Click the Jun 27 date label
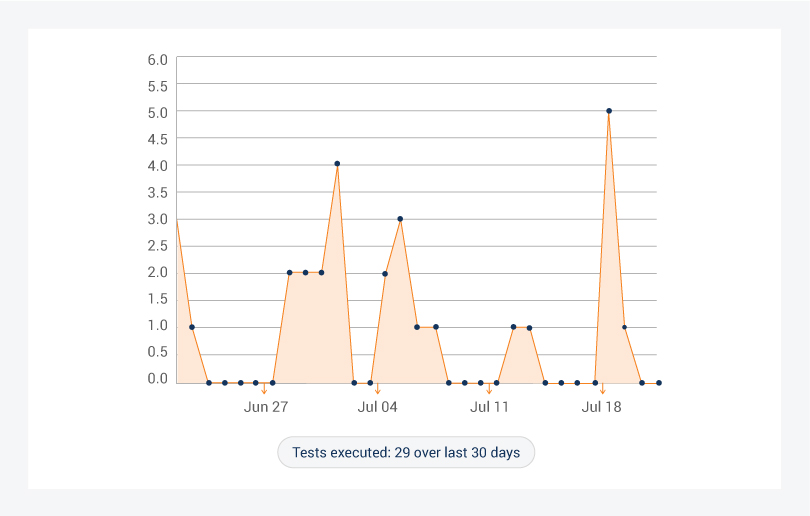This screenshot has width=810, height=516. (266, 407)
